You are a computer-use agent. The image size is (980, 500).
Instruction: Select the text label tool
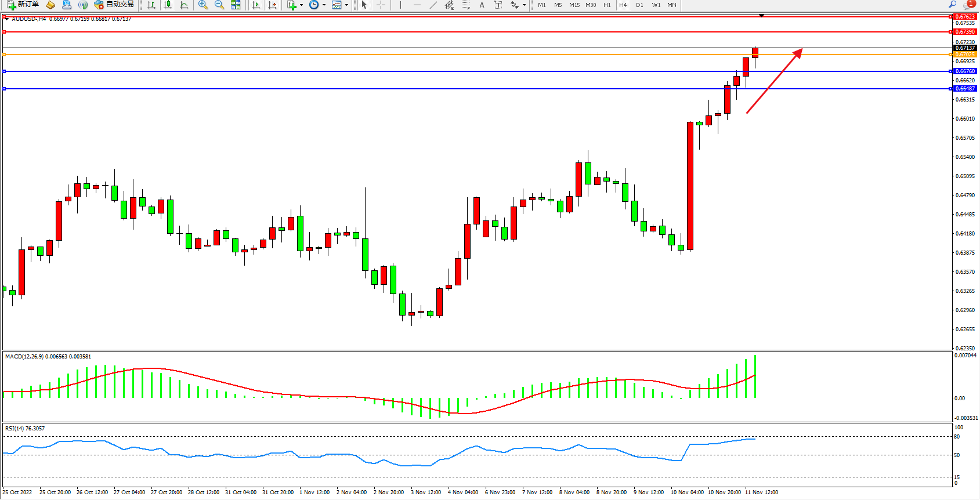click(482, 5)
